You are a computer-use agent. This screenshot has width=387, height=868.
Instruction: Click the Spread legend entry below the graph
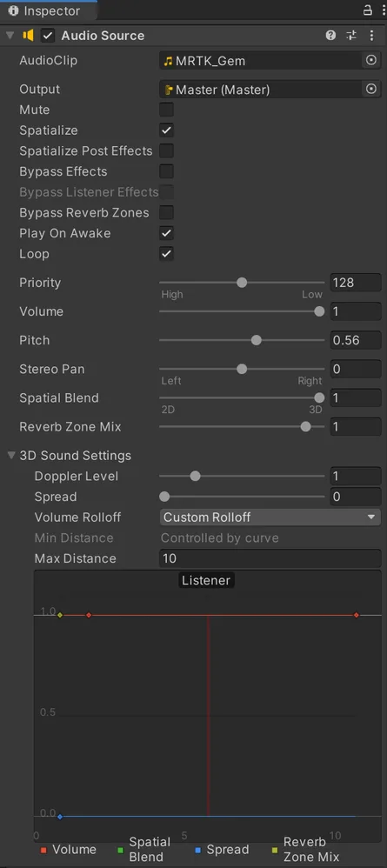click(222, 849)
